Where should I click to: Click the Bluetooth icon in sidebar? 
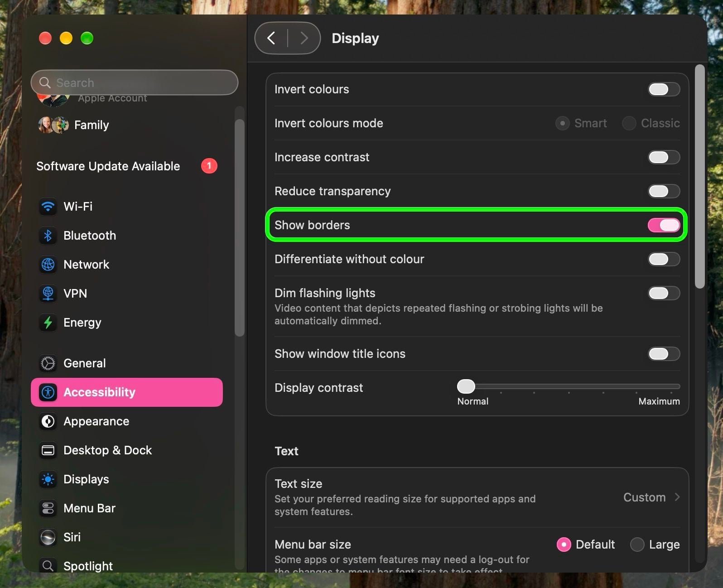[x=48, y=236]
